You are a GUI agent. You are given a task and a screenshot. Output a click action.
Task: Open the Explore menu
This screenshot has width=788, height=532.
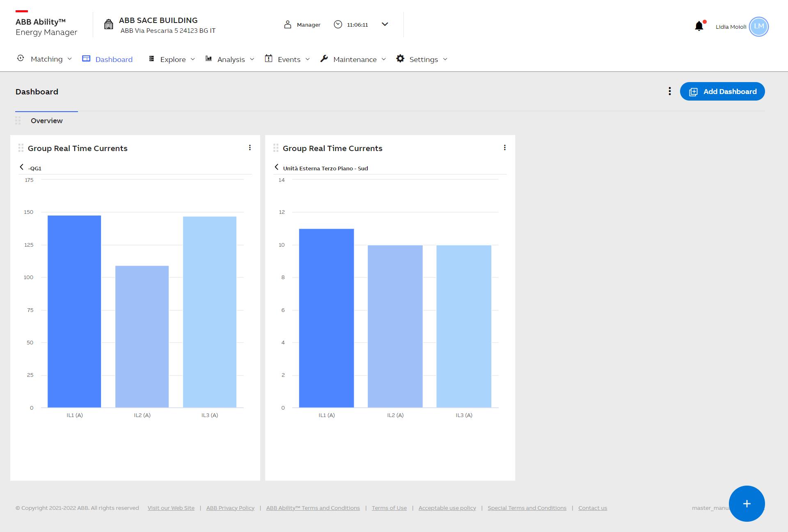coord(173,60)
